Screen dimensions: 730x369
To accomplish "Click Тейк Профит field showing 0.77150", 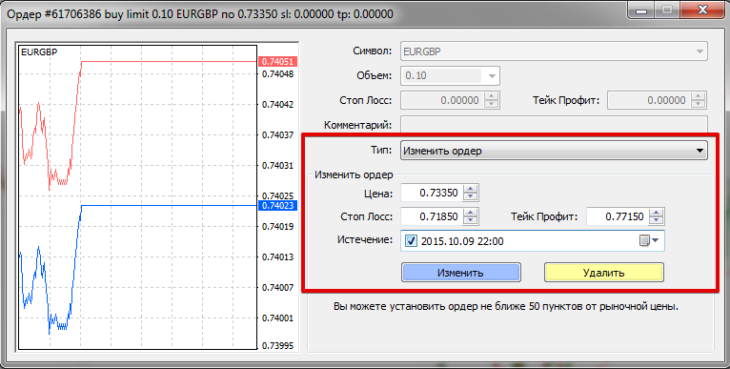I will coord(617,216).
